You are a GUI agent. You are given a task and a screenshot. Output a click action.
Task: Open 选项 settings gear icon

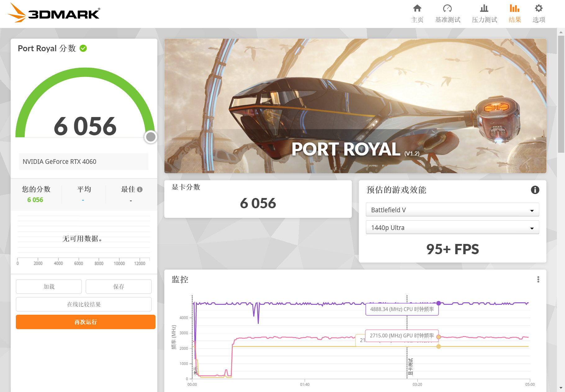pos(539,8)
